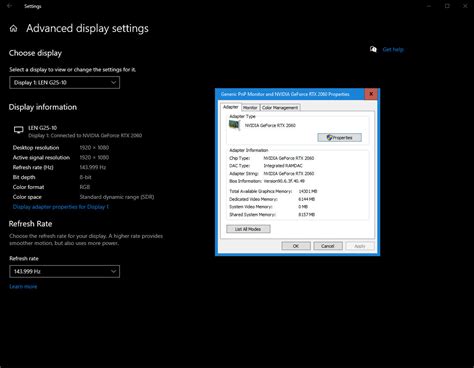
Task: Open the Refresh rate 143.999 Hz dropdown
Action: coord(64,271)
